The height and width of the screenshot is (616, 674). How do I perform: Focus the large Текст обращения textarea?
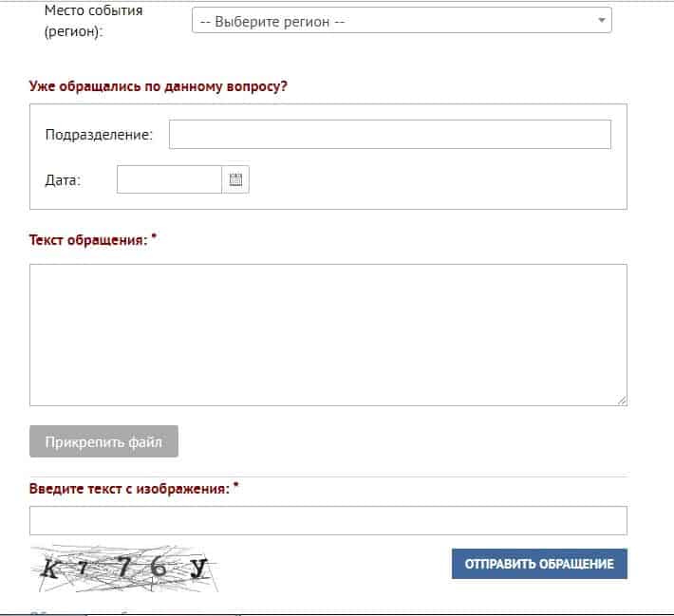[x=328, y=334]
